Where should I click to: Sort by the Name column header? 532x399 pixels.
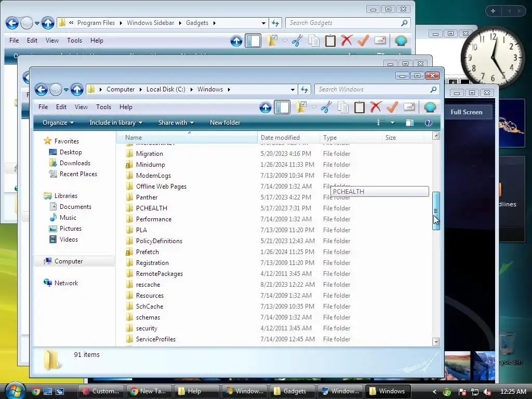tap(187, 137)
